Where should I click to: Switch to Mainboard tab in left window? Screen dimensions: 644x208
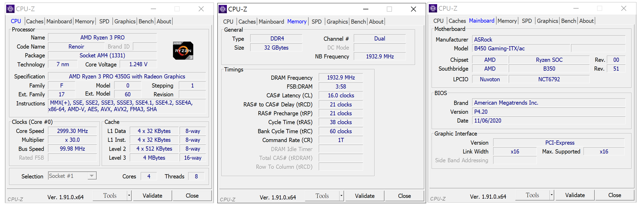point(59,21)
